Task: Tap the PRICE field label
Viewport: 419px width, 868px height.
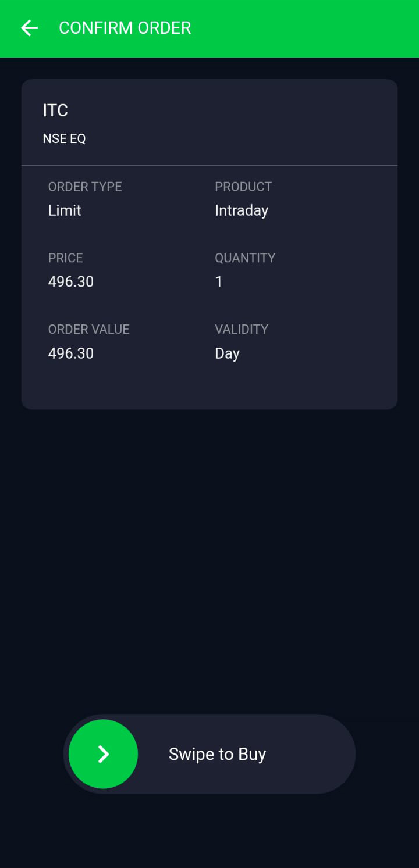Action: click(66, 258)
